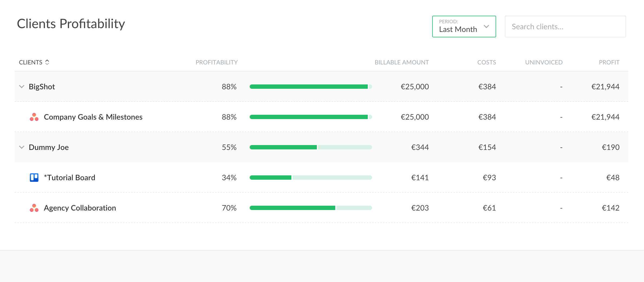Open the *Tutorial Board project

pos(70,178)
